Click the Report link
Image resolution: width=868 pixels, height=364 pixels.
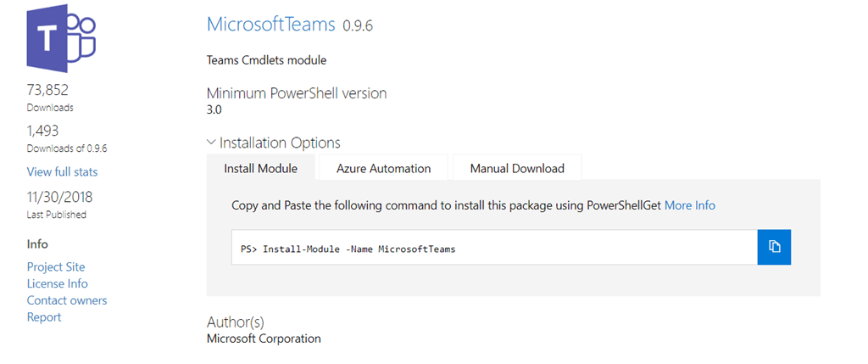tap(44, 317)
